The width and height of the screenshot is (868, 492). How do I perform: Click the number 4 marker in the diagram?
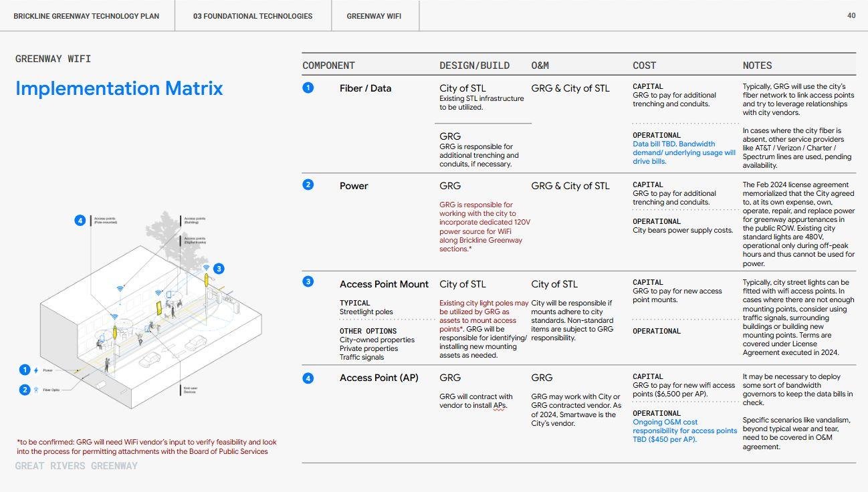pos(80,220)
